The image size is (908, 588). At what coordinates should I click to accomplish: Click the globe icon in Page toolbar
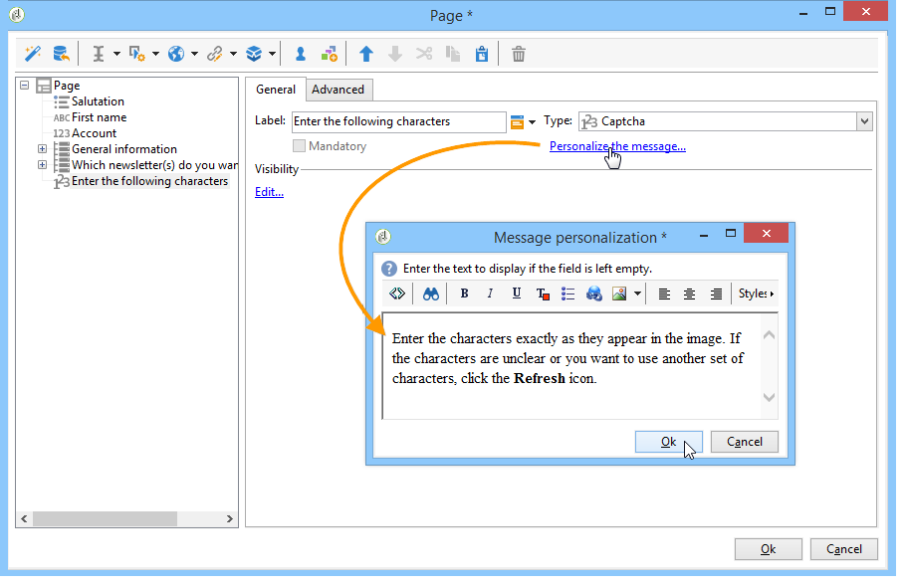click(x=176, y=54)
